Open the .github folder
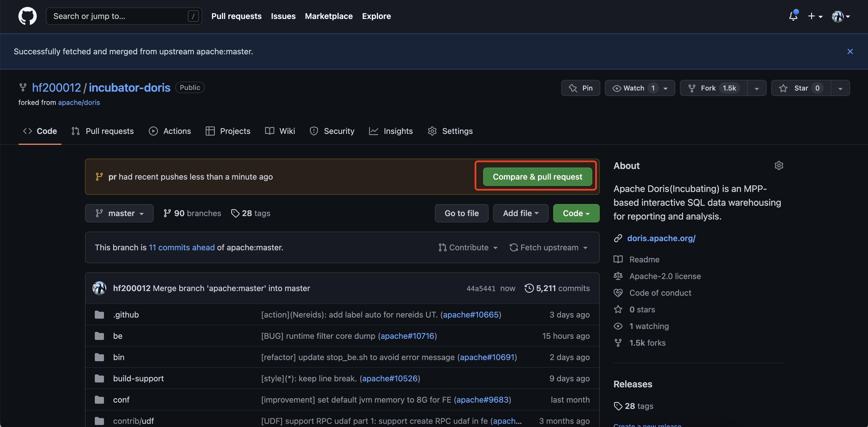This screenshot has width=868, height=427. pos(126,314)
